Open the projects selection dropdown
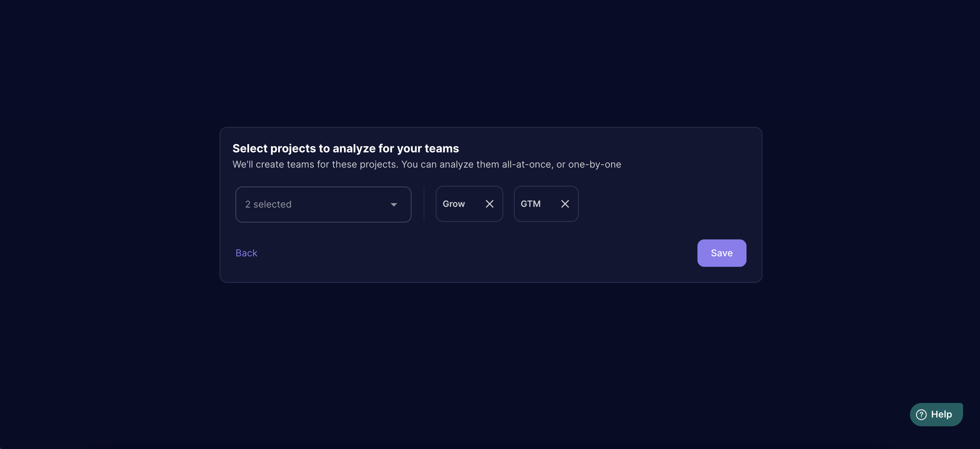This screenshot has height=449, width=980. [323, 205]
